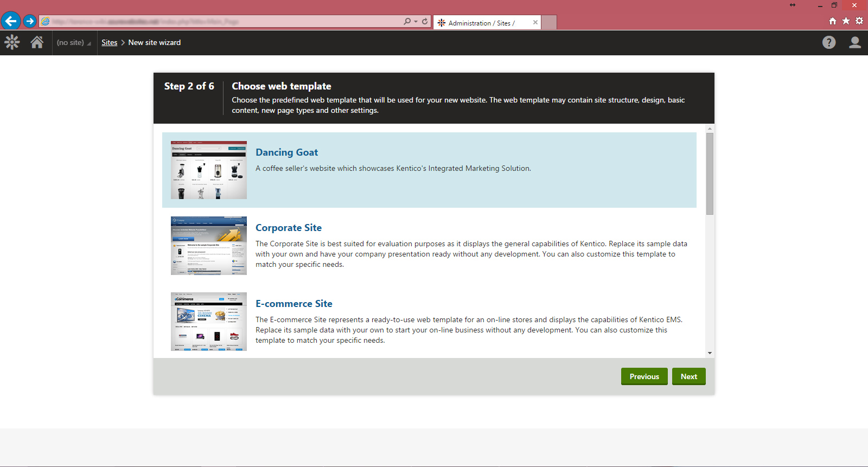Click the Dancing Goat template thumbnail
Image resolution: width=868 pixels, height=467 pixels.
pyautogui.click(x=209, y=170)
